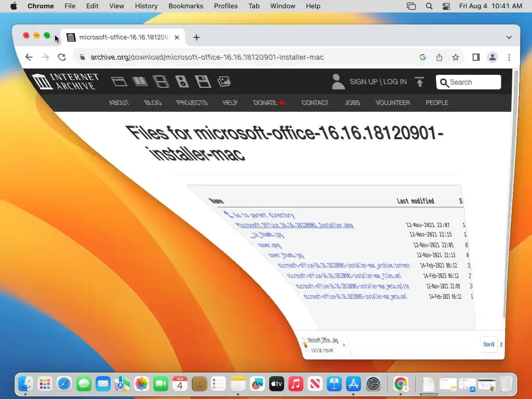Open the BLOG navigation link
532x399 pixels.
153,103
